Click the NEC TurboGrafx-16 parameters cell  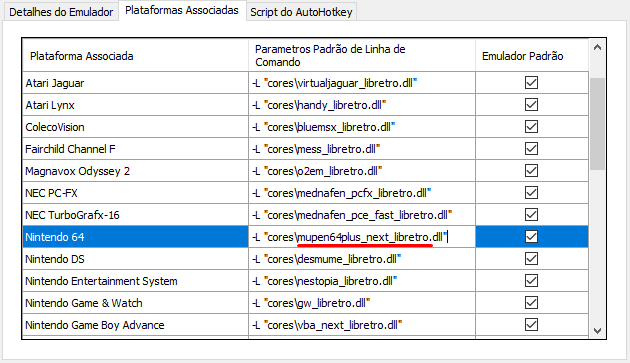[x=362, y=215]
